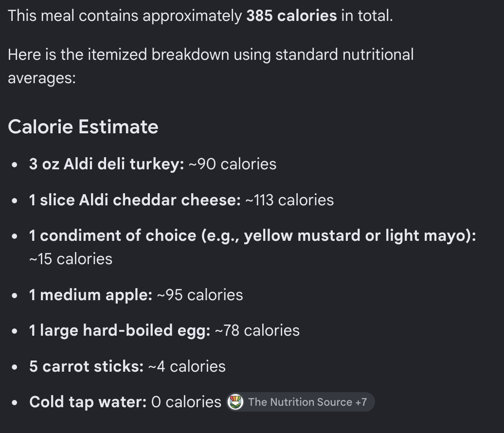Click the ~15 calories condiment value
This screenshot has width=504, height=433.
click(x=71, y=259)
